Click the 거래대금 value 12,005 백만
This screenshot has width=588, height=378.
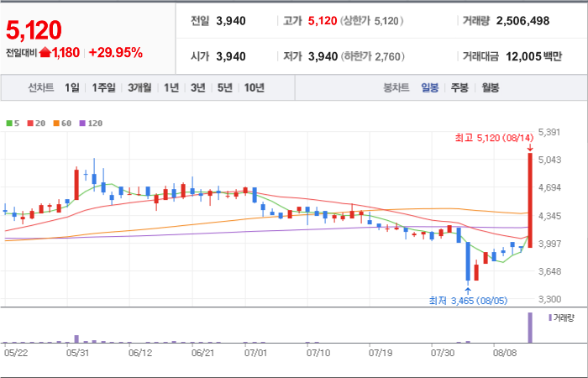tap(534, 56)
